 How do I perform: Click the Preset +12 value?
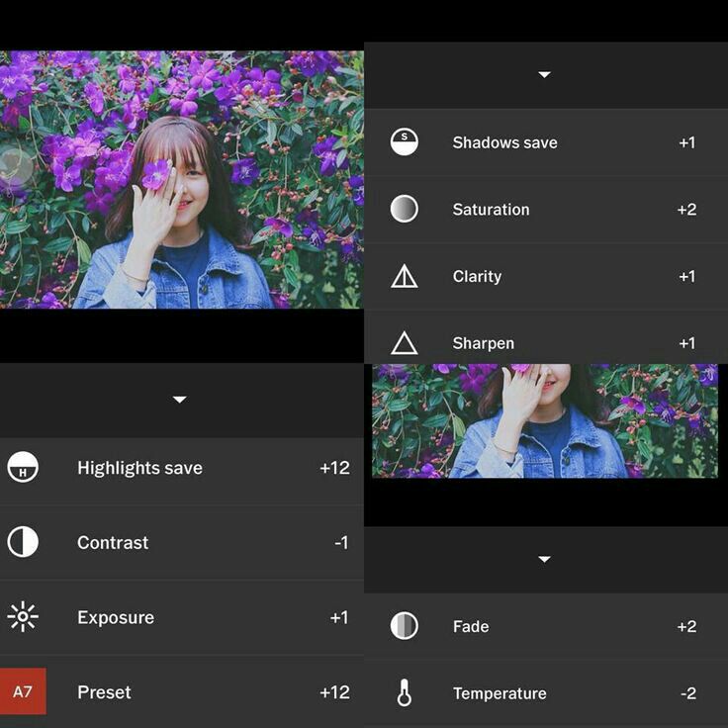pos(334,692)
